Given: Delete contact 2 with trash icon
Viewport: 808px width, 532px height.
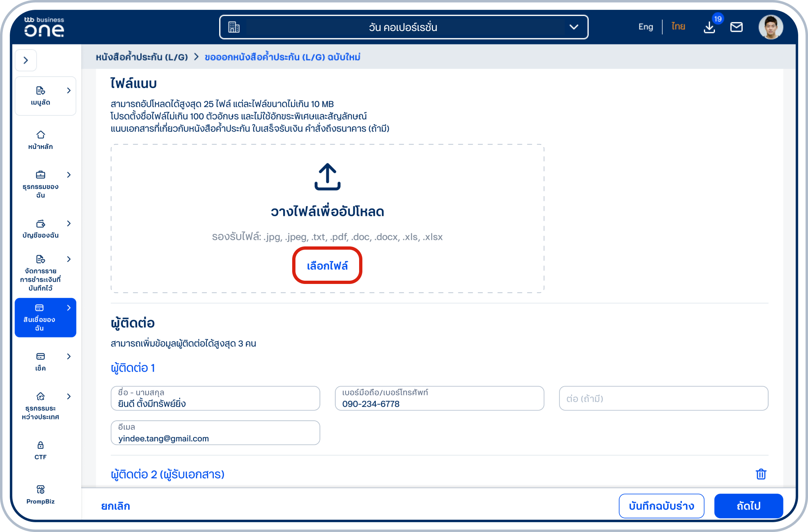Looking at the screenshot, I should (761, 474).
